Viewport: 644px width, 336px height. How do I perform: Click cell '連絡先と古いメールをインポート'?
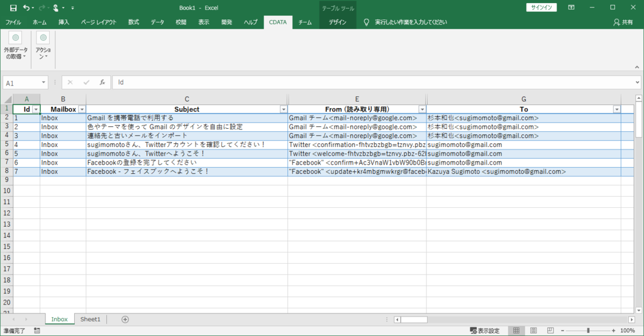coord(187,136)
